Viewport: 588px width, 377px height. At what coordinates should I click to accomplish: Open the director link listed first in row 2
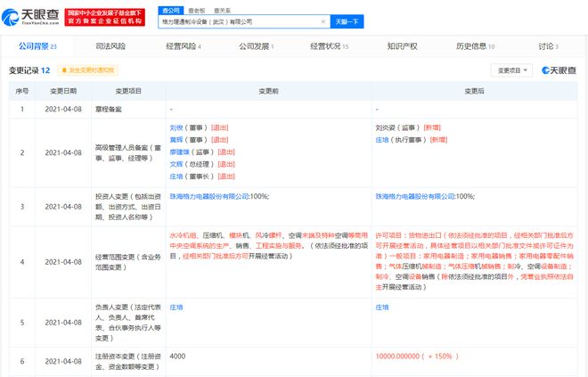click(176, 128)
